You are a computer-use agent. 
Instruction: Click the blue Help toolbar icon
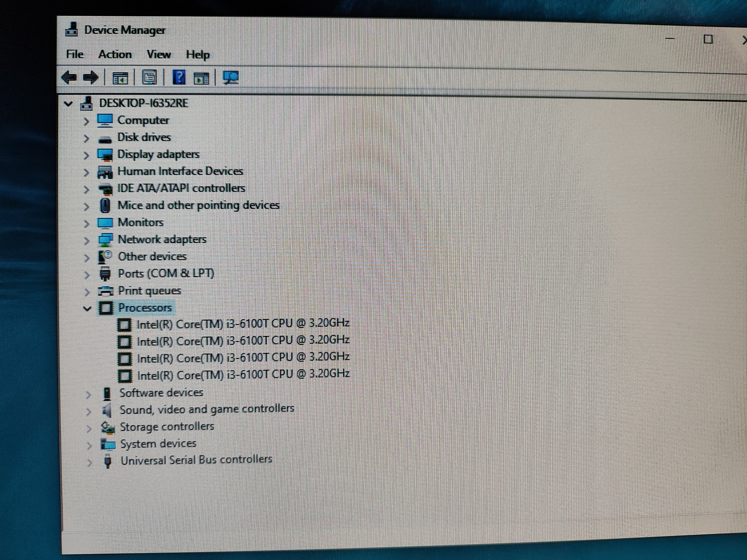(x=179, y=78)
